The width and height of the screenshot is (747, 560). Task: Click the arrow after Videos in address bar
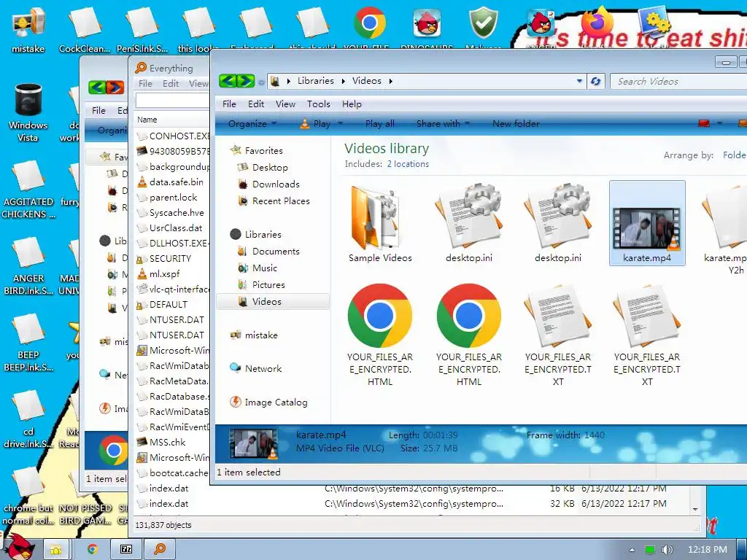(x=391, y=82)
